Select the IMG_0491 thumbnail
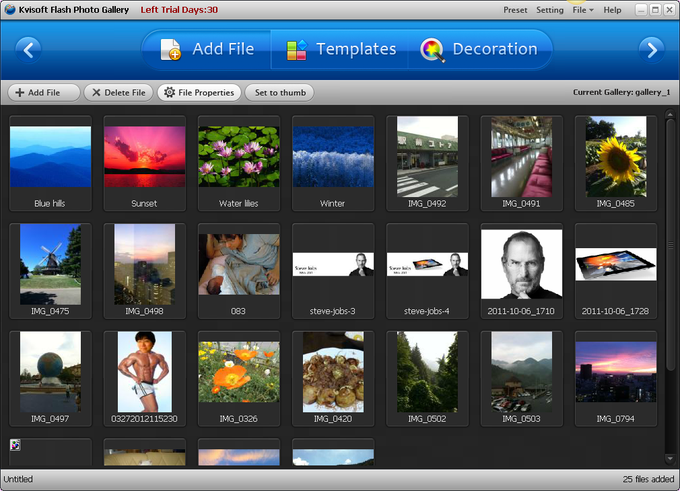 pos(522,163)
